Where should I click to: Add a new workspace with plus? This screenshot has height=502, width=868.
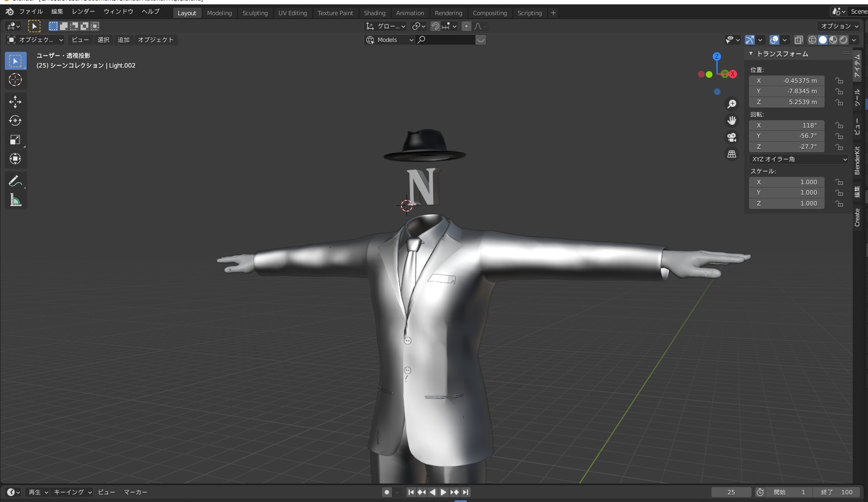point(553,13)
